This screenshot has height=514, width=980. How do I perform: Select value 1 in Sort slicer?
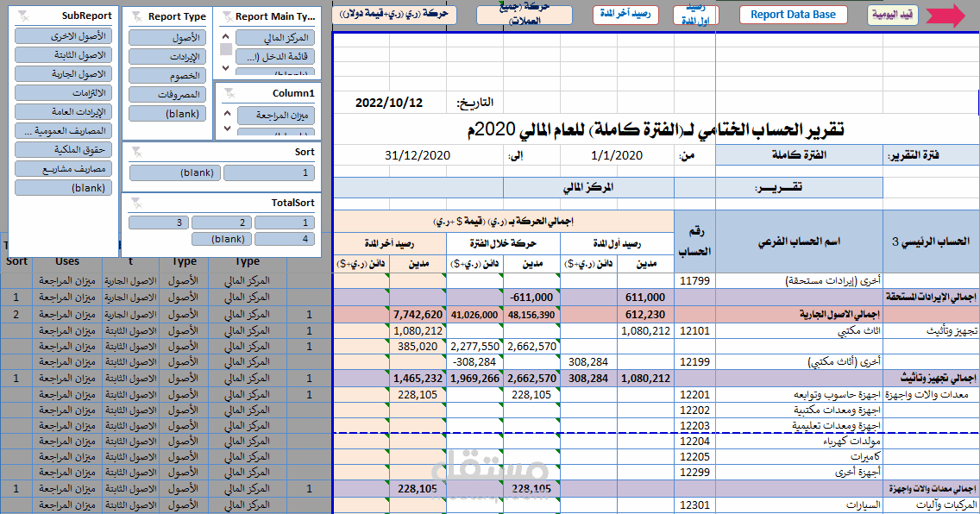click(x=269, y=172)
